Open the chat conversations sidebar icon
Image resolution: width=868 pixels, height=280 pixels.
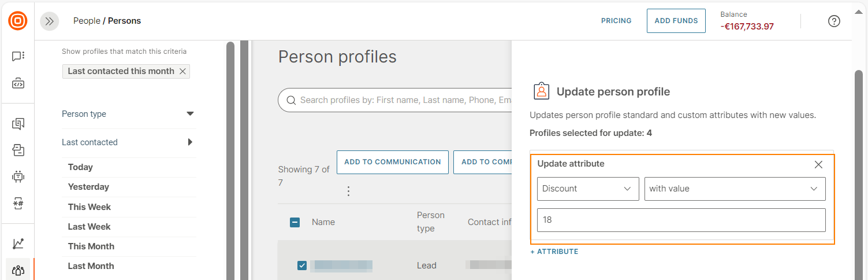click(x=18, y=56)
